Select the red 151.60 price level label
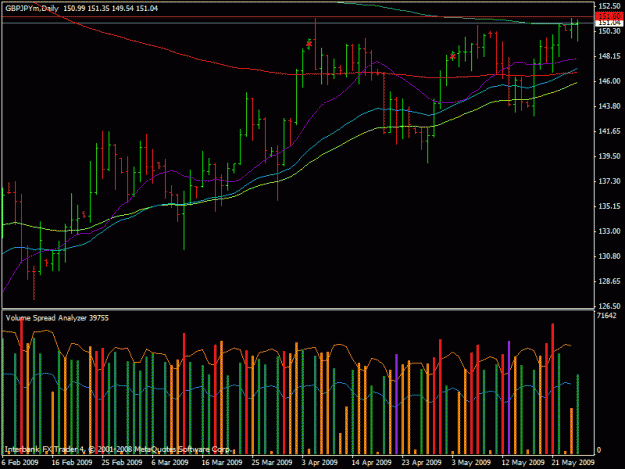The image size is (625, 469). click(x=609, y=16)
